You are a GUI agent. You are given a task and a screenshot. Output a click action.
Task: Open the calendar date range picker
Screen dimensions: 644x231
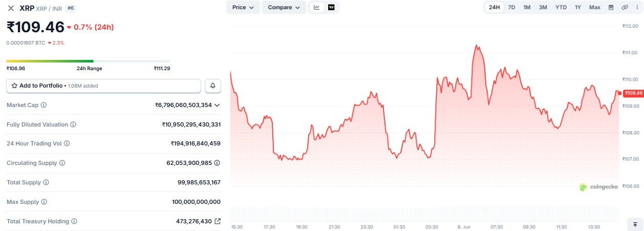pos(611,7)
